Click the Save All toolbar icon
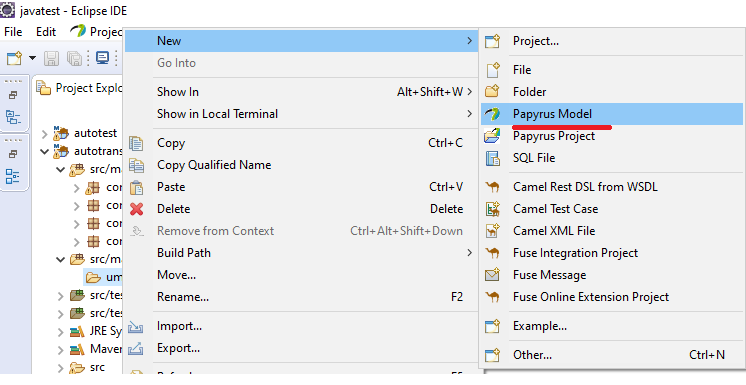The width and height of the screenshot is (746, 385). pos(74,59)
